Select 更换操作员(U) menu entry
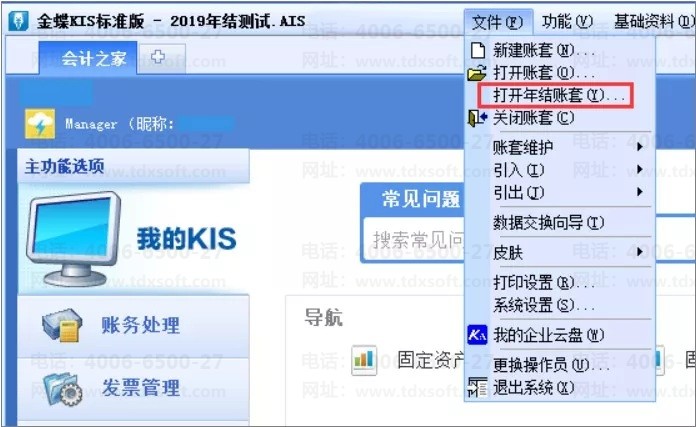The width and height of the screenshot is (696, 427). pyautogui.click(x=551, y=365)
